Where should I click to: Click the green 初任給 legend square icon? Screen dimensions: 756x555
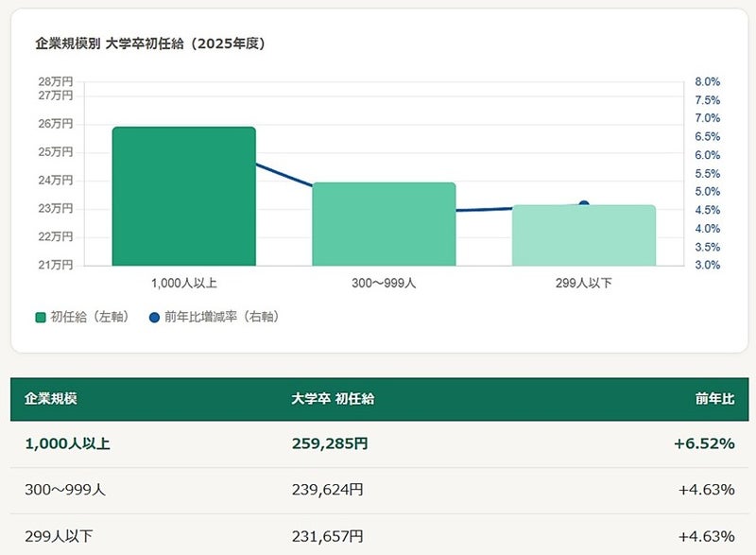[41, 317]
